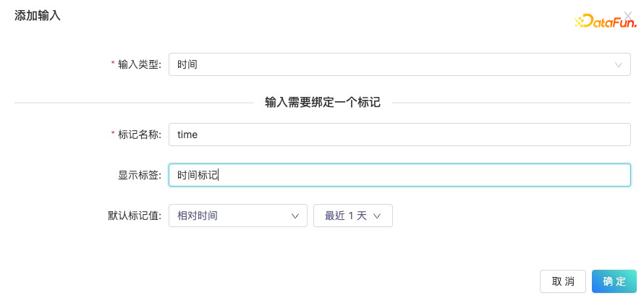Confirm with the 确定 button
The height and width of the screenshot is (298, 644).
(614, 281)
